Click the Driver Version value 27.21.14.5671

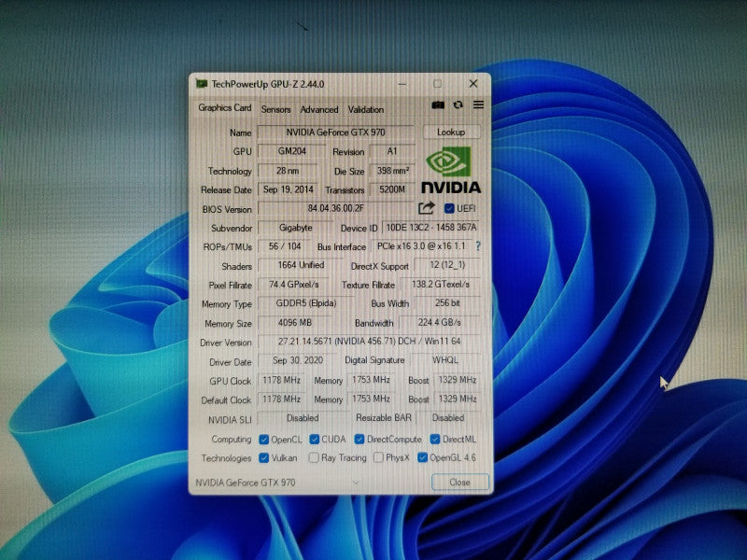pos(369,341)
